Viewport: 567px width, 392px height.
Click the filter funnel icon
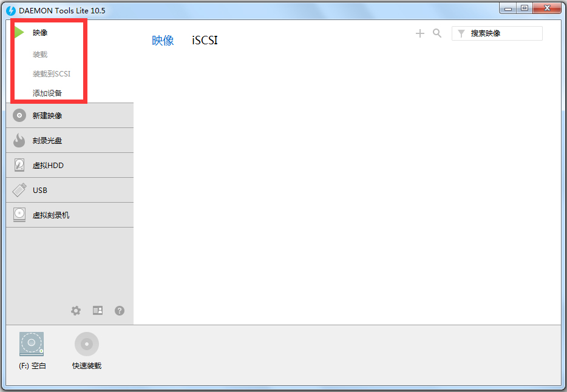[x=461, y=33]
